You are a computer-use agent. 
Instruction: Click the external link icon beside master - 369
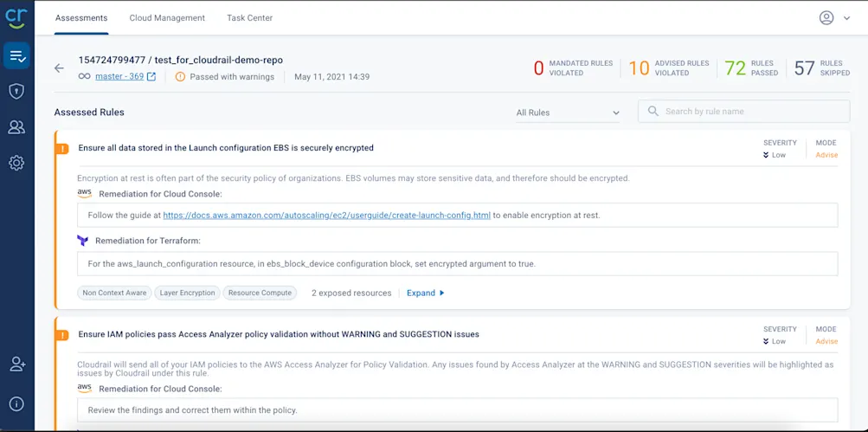(151, 77)
